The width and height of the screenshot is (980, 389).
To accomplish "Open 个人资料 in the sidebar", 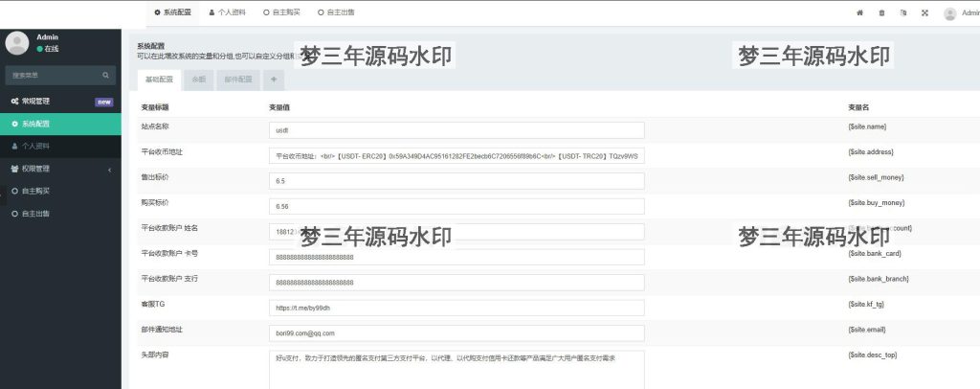I will point(60,147).
